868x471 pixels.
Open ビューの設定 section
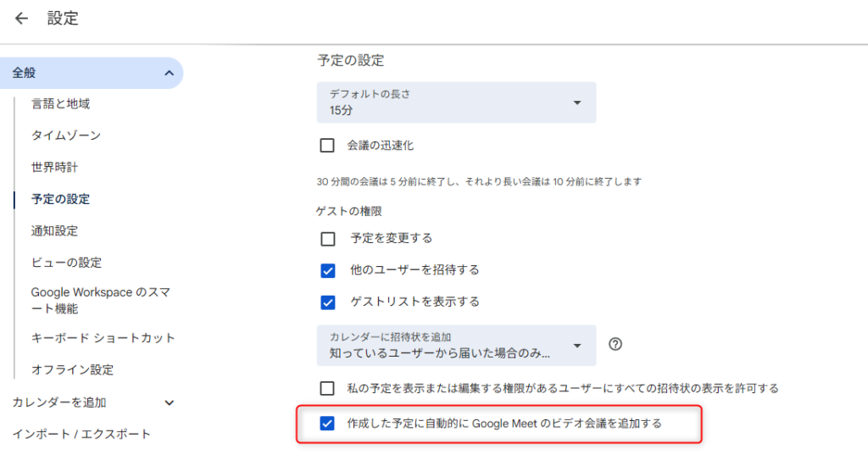coord(66,263)
